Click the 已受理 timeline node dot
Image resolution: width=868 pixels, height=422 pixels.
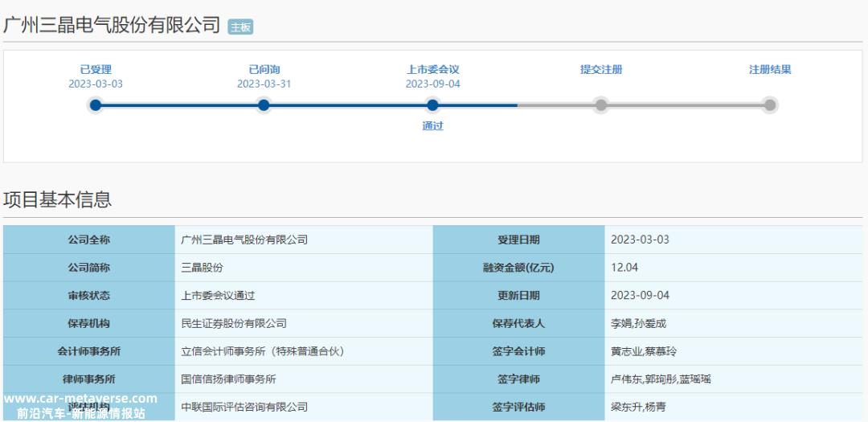[96, 105]
